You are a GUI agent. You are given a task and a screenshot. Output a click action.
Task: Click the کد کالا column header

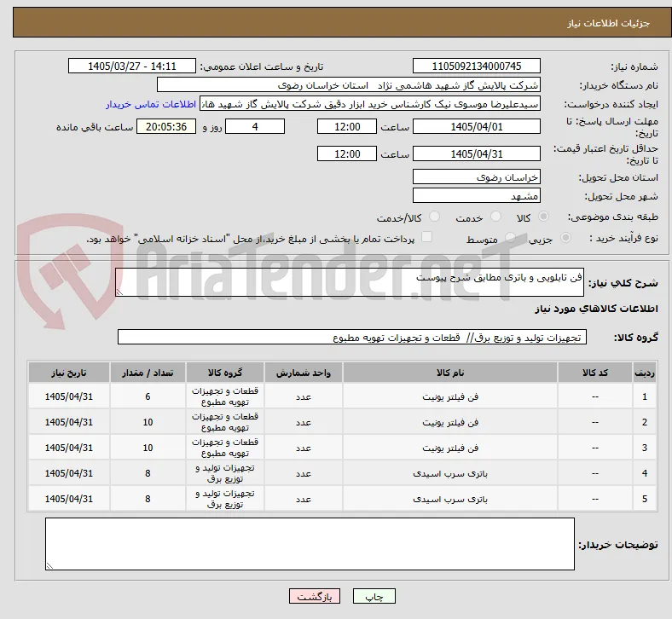[595, 373]
